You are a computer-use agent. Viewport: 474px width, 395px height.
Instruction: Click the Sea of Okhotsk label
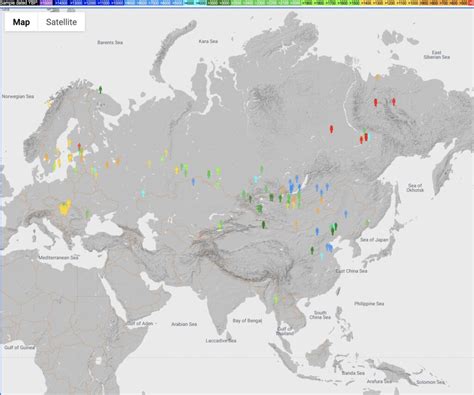pyautogui.click(x=415, y=188)
